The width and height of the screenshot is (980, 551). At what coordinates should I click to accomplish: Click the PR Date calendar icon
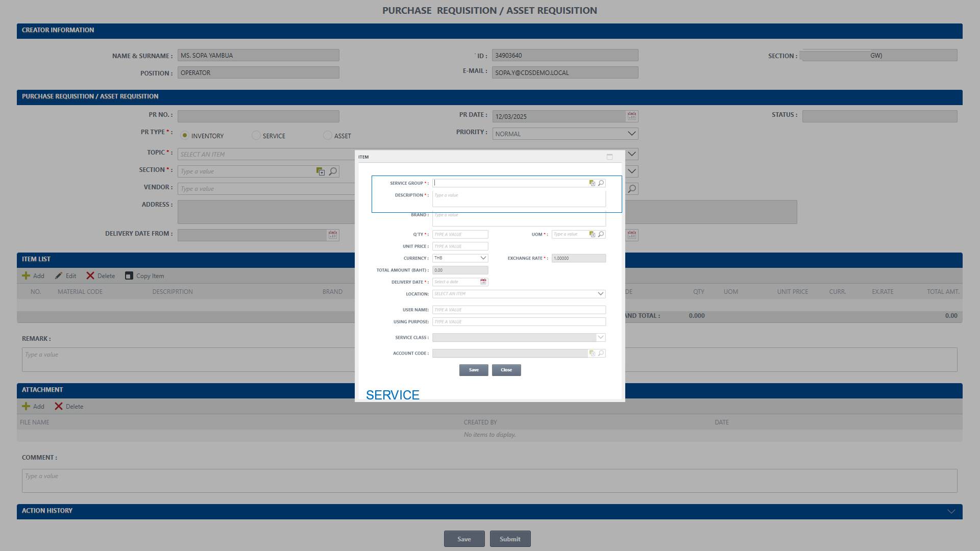pos(631,116)
